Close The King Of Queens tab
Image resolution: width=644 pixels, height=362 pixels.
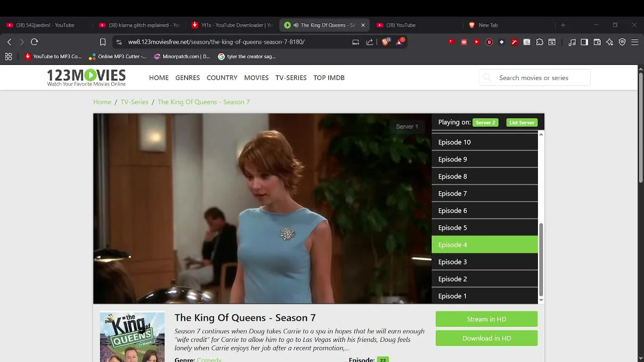click(363, 25)
